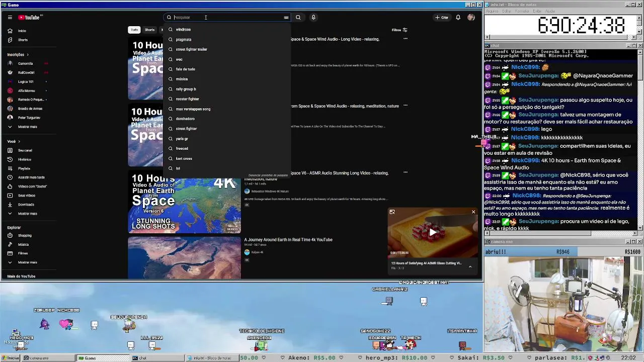The width and height of the screenshot is (644, 362).
Task: Click Denunciar previsões de pesquisa link
Action: [268, 175]
